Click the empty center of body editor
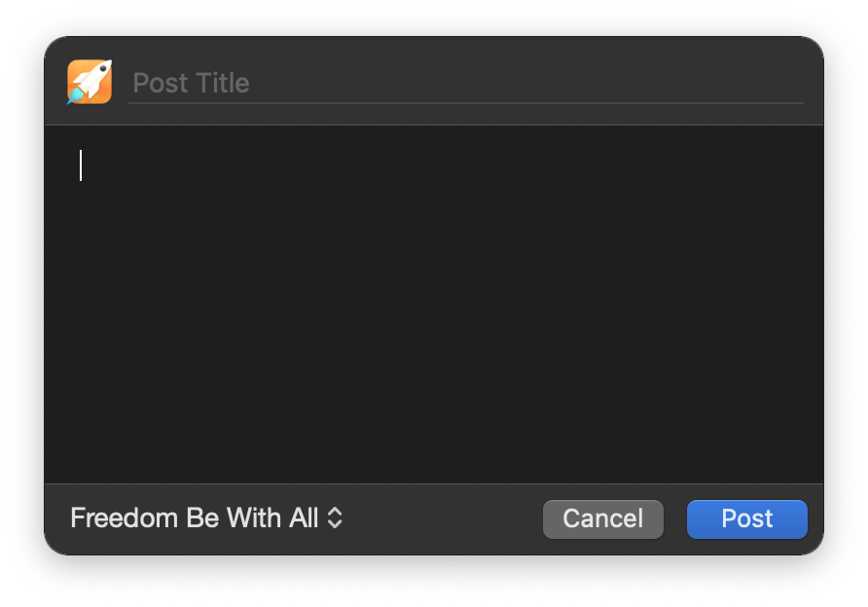This screenshot has width=868, height=607. [434, 304]
